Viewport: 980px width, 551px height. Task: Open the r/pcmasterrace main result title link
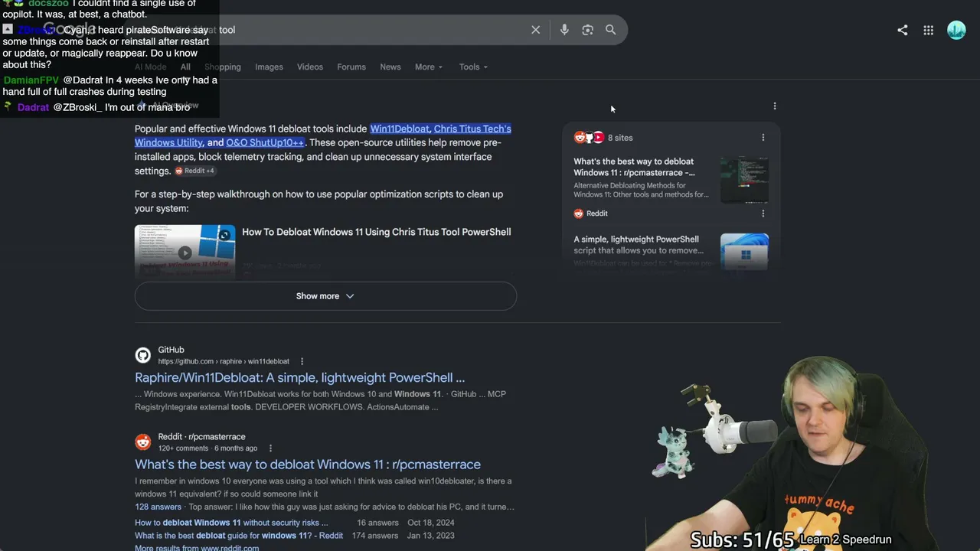click(308, 465)
